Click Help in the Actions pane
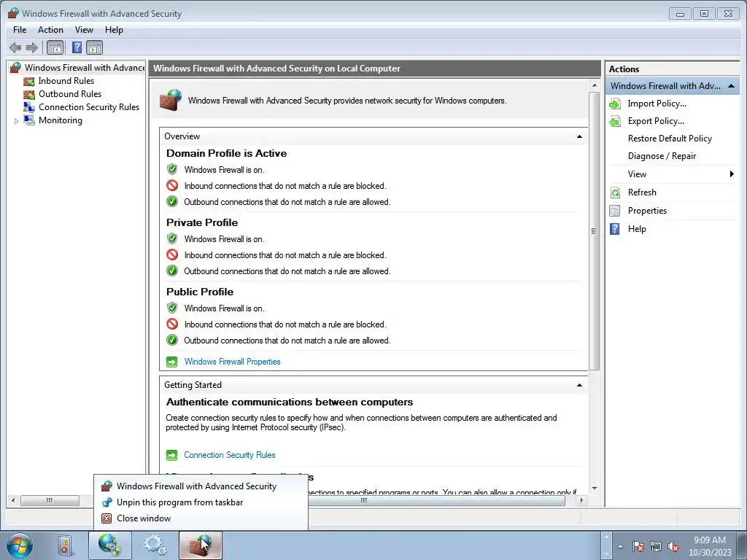This screenshot has width=747, height=560. [x=637, y=229]
